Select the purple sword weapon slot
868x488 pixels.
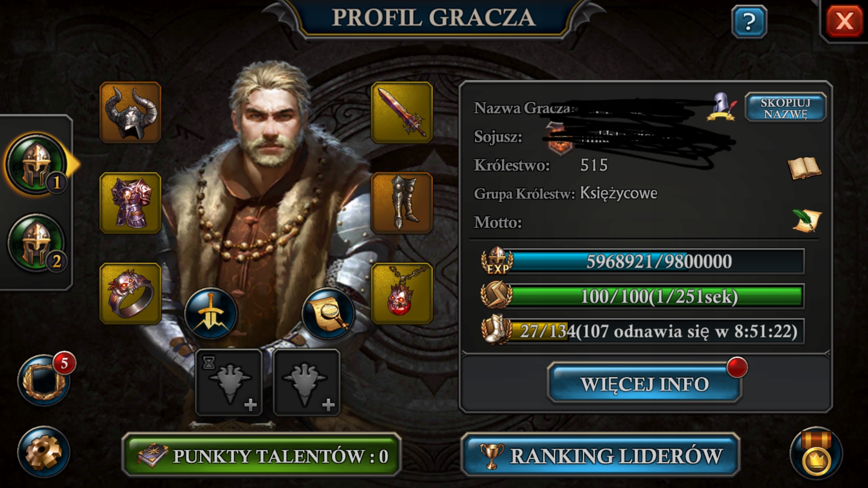402,113
